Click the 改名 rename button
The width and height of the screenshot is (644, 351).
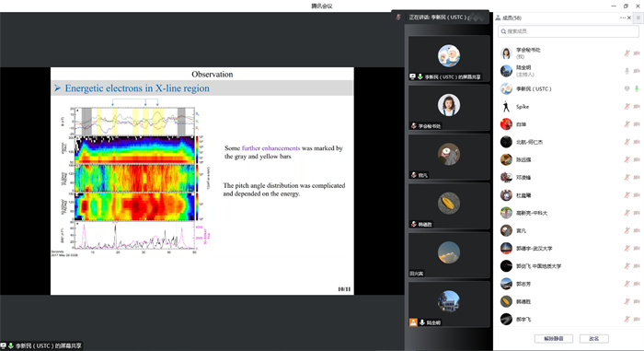(594, 339)
